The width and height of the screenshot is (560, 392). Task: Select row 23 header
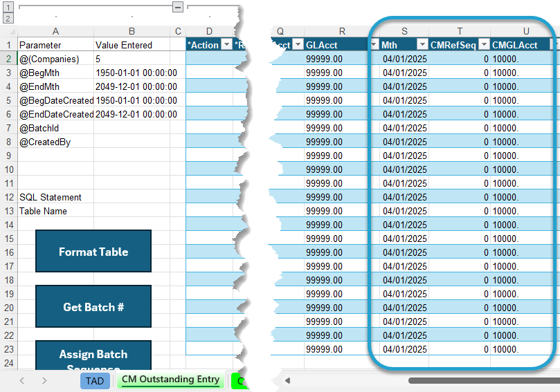[x=9, y=349]
